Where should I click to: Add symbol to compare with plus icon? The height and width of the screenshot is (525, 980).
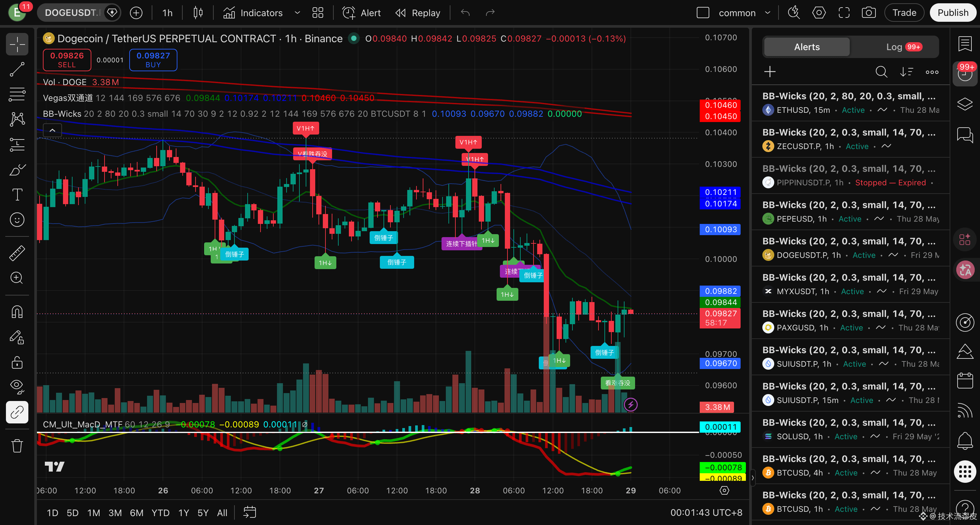(136, 13)
